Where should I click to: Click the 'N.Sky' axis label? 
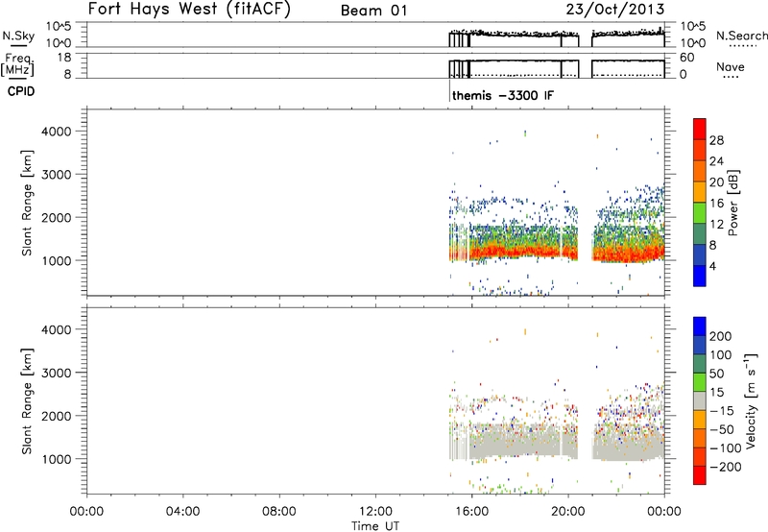click(18, 36)
